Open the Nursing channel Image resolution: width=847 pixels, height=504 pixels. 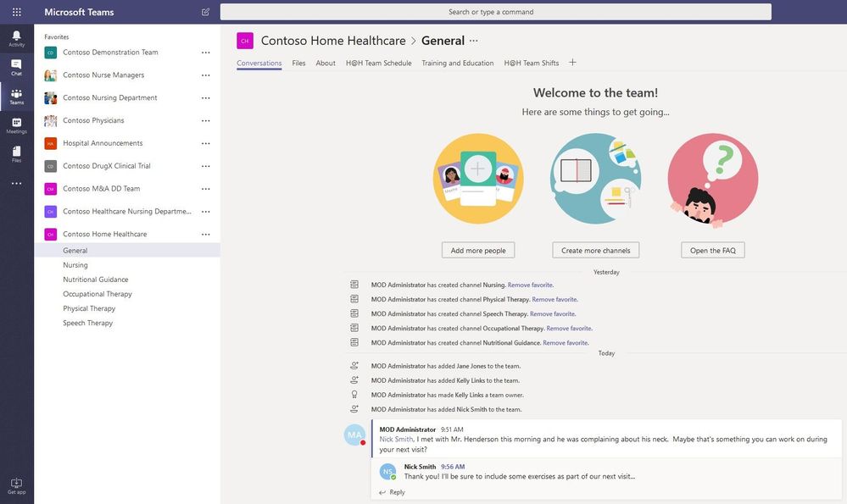coord(75,265)
